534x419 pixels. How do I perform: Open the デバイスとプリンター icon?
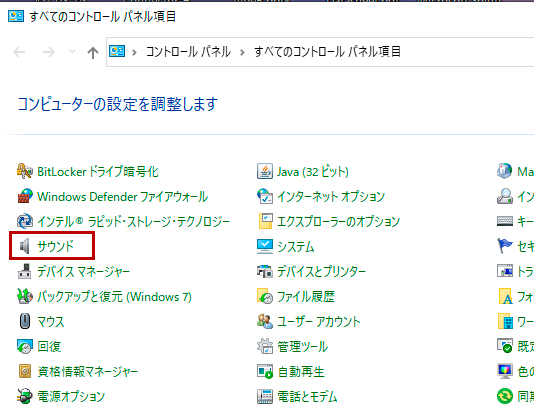pyautogui.click(x=265, y=271)
